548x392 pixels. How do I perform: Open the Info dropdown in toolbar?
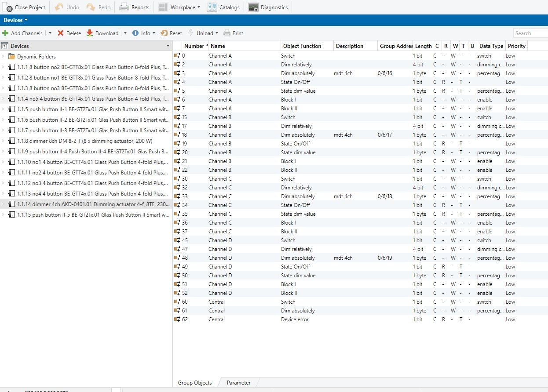[x=144, y=33]
